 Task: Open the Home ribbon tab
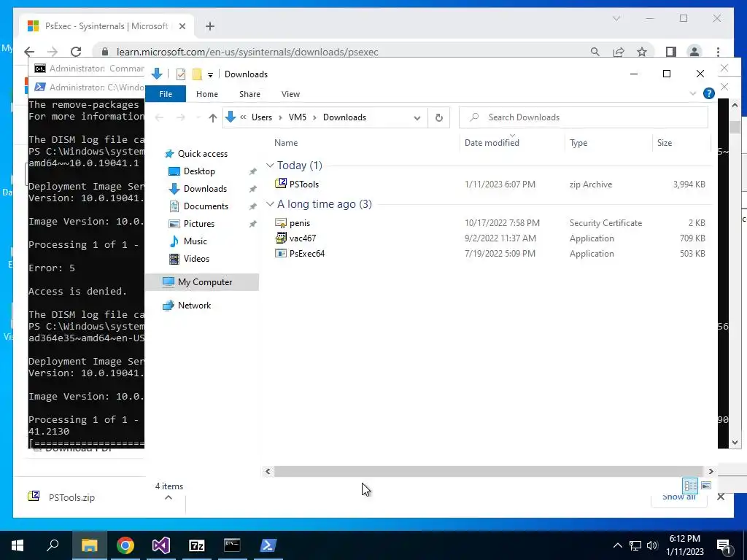point(206,94)
